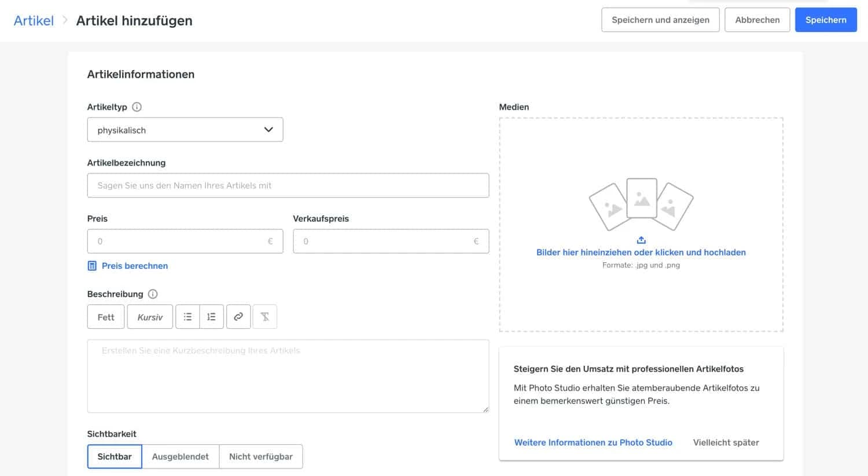Click the calculator icon beside Preis berechnen

[91, 265]
